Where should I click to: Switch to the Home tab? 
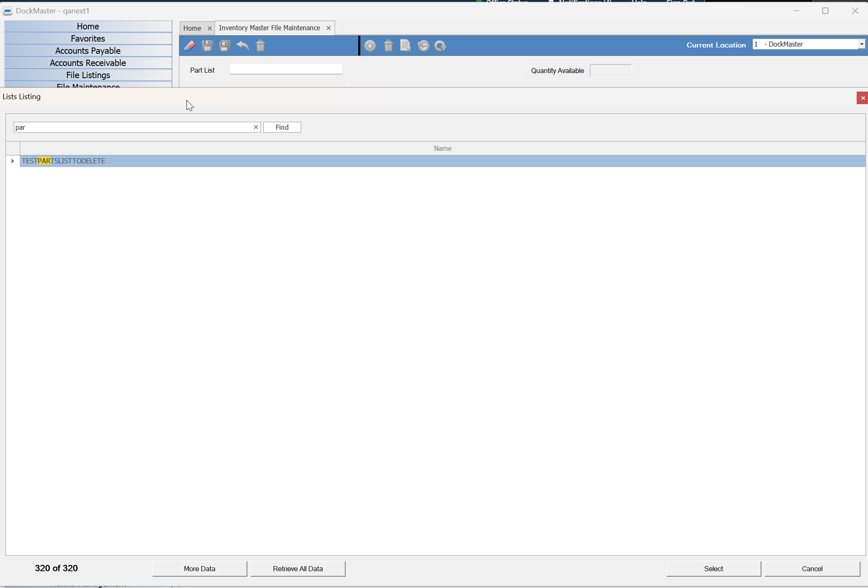tap(192, 28)
